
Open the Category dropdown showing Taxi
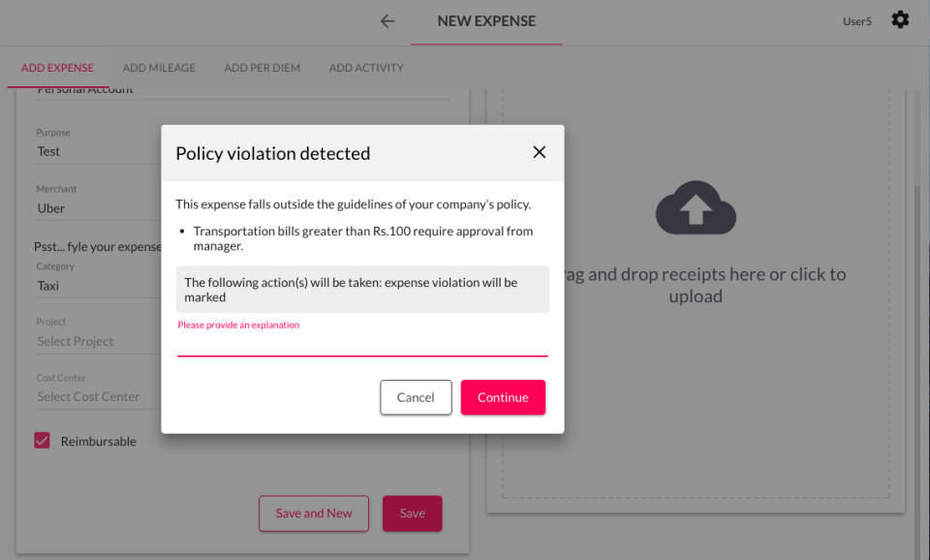(x=47, y=285)
